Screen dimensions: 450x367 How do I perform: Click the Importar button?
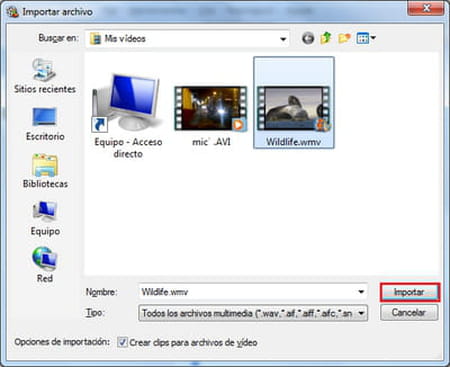coord(409,292)
